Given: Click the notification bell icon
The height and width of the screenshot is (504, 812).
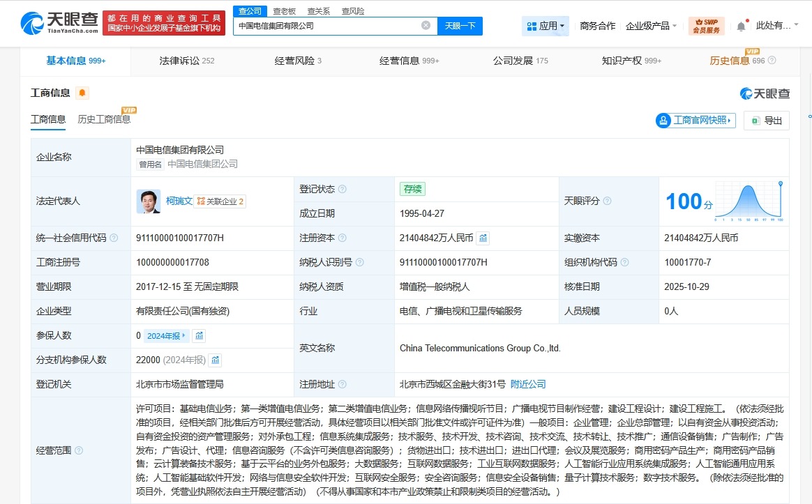Looking at the screenshot, I should (741, 25).
